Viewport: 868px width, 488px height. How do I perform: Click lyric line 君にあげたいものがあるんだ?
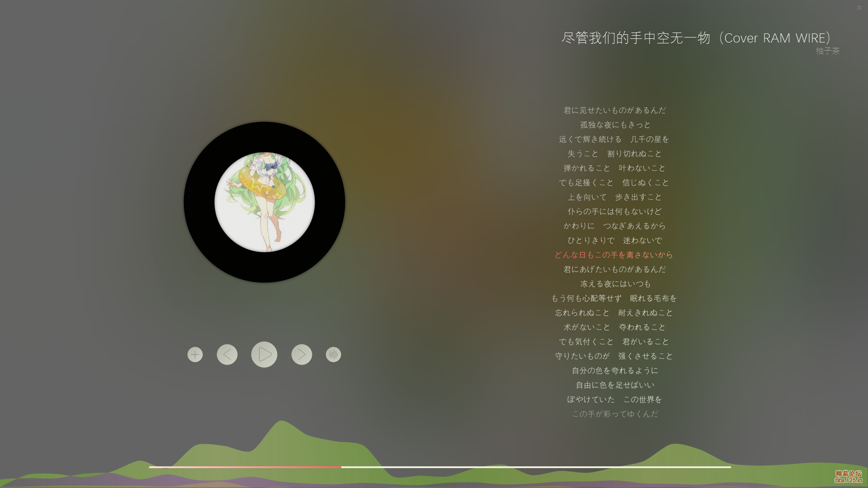tap(614, 269)
